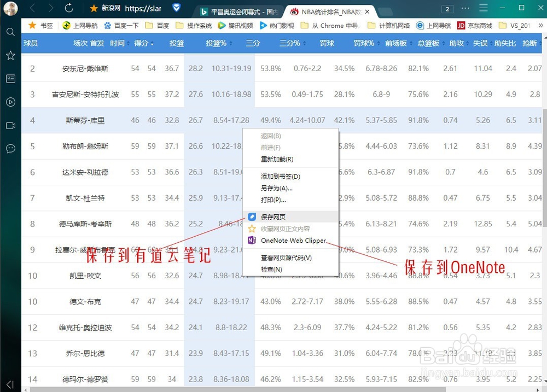Viewport: 547px width, 392px height.
Task: Click the tab counter showing 2
Action: 447,9
